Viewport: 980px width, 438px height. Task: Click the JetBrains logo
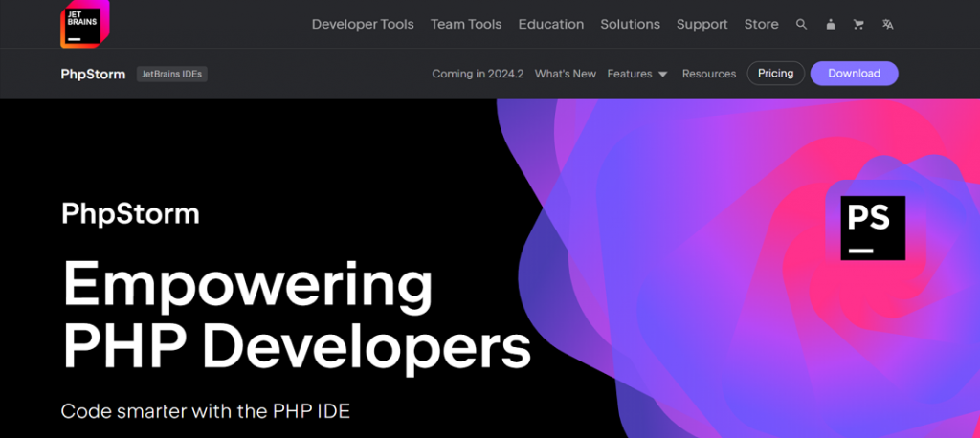click(x=84, y=24)
